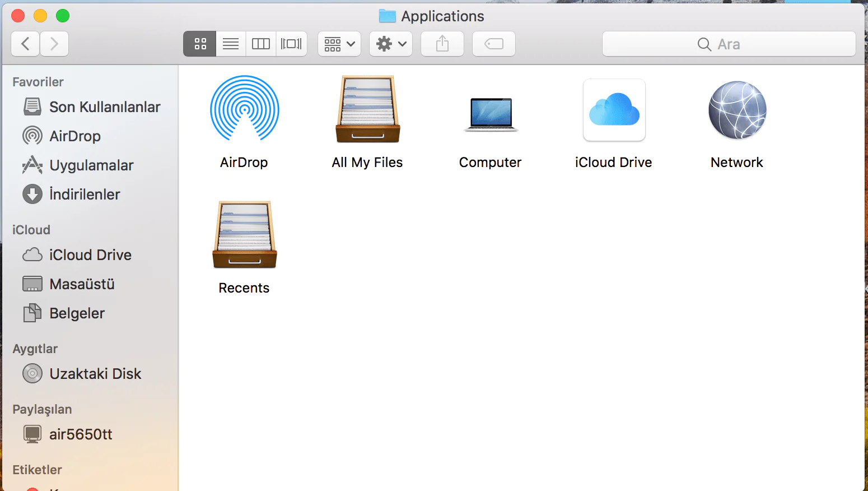Screen dimensions: 868x491
Task: Open the iCloud Drive icon in the main pane
Action: [614, 110]
